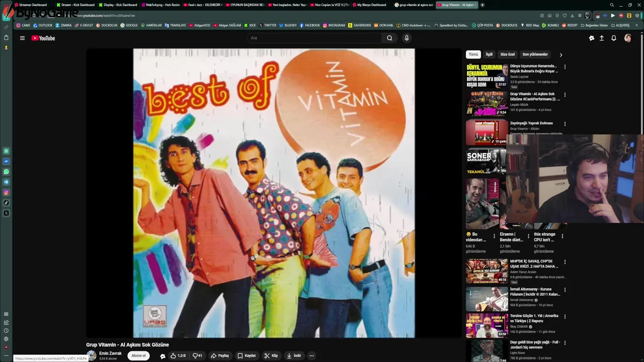Type in the Ara search box
644x362 pixels.
(314, 38)
